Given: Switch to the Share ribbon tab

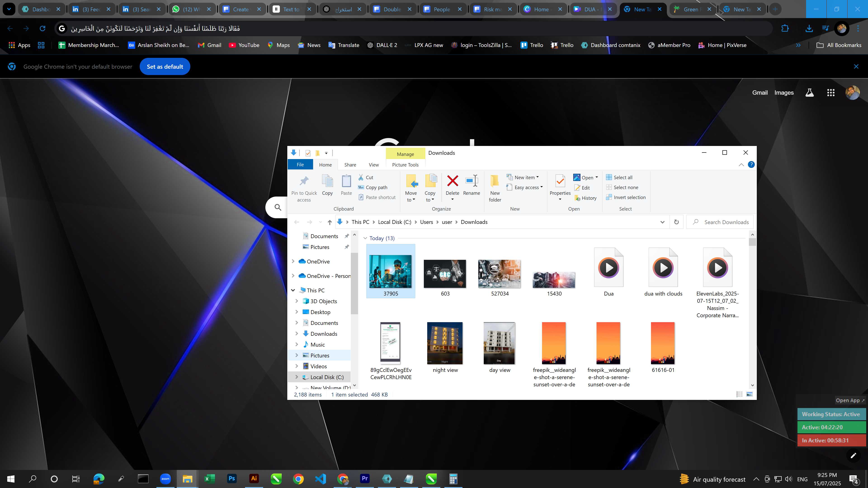Looking at the screenshot, I should [x=350, y=165].
